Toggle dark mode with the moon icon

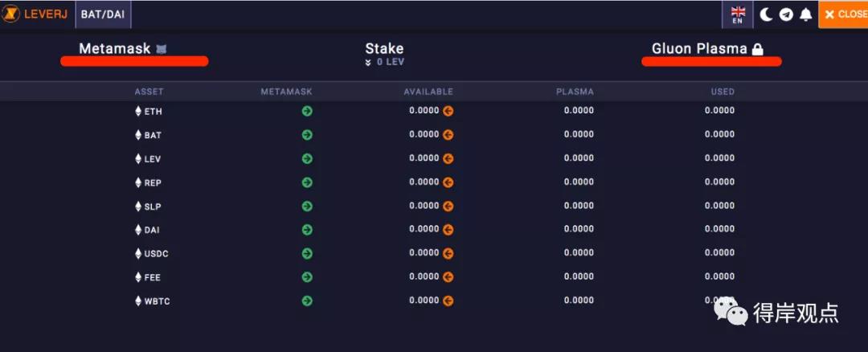pos(766,15)
